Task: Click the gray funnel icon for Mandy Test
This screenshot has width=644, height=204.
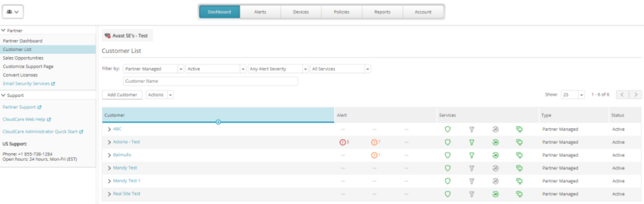Action: tap(471, 168)
